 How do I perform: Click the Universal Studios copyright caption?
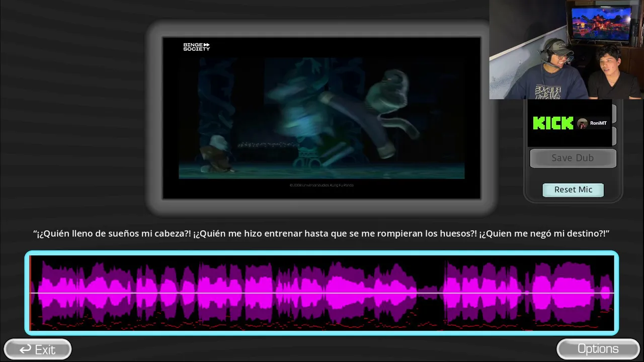pyautogui.click(x=321, y=185)
